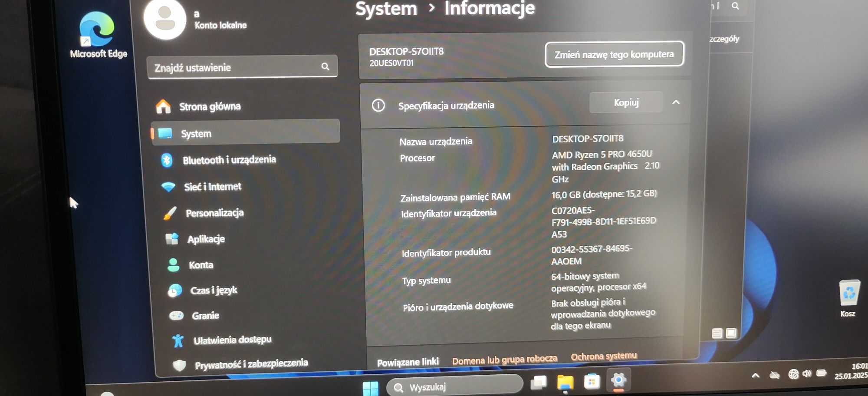Click the 16,0 GB RAM value
The image size is (868, 396).
[x=604, y=194]
